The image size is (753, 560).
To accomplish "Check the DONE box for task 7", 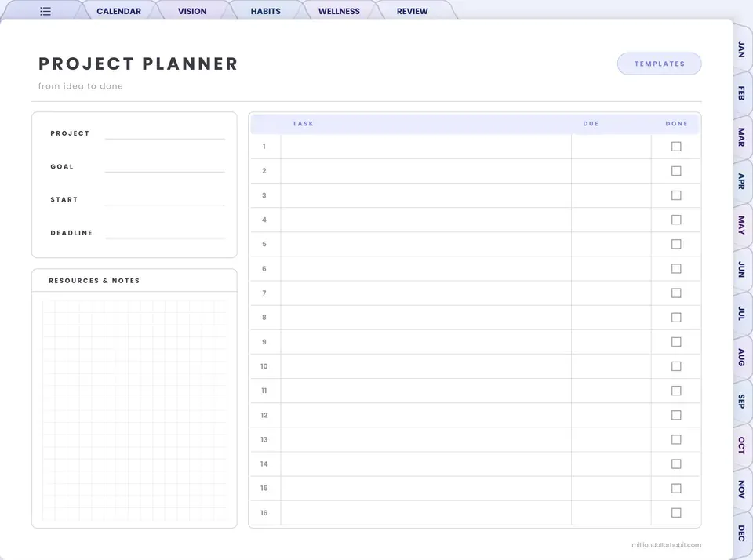I will (676, 293).
